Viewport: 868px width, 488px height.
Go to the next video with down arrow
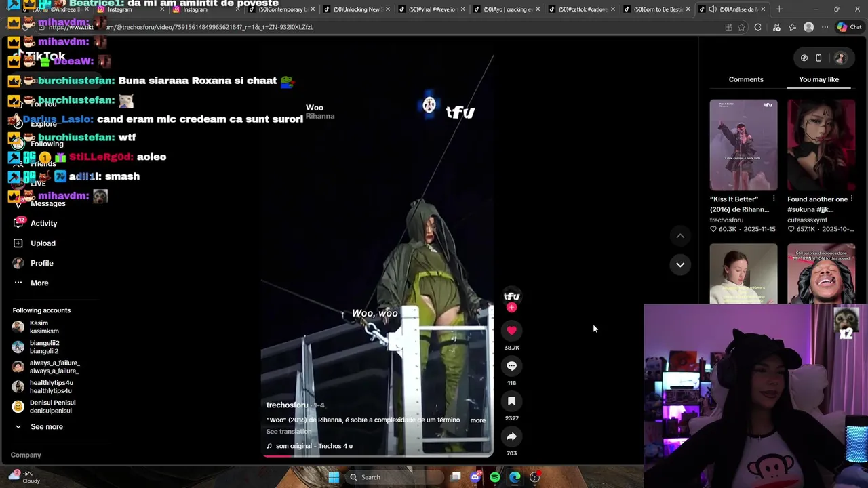coord(680,264)
